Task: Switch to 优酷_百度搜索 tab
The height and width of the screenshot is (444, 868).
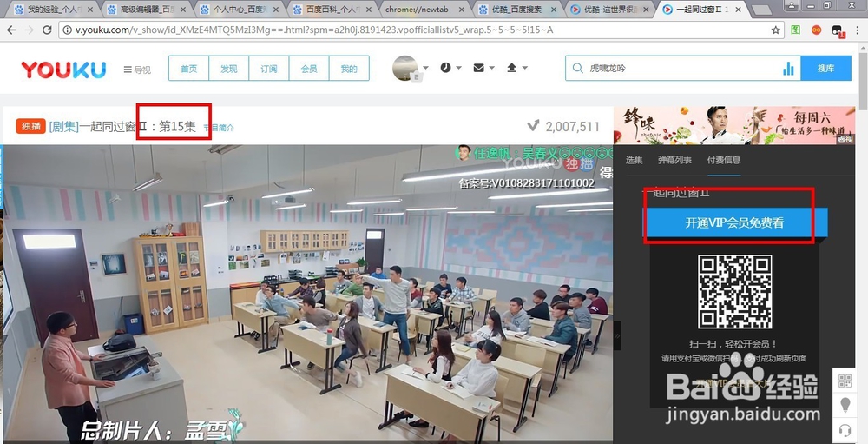Action: [x=517, y=10]
